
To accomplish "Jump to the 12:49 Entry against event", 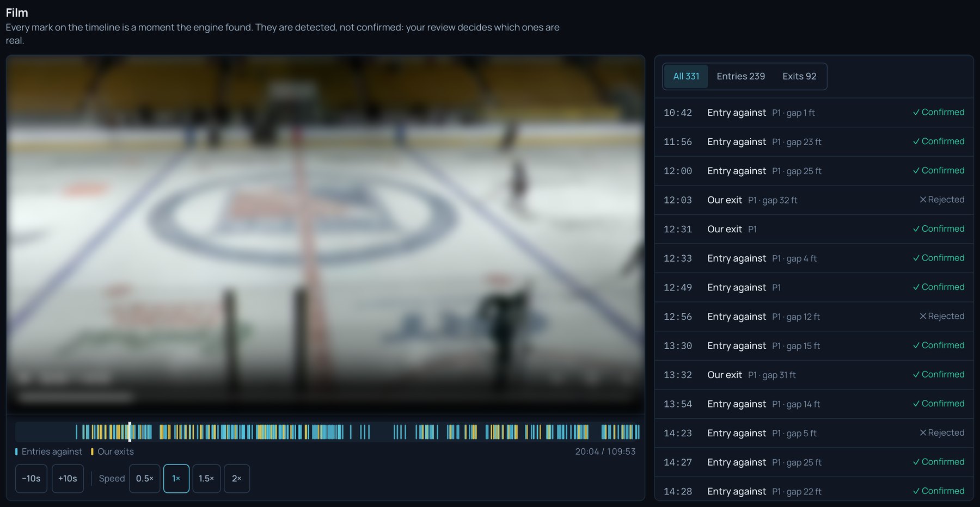I will [x=814, y=287].
